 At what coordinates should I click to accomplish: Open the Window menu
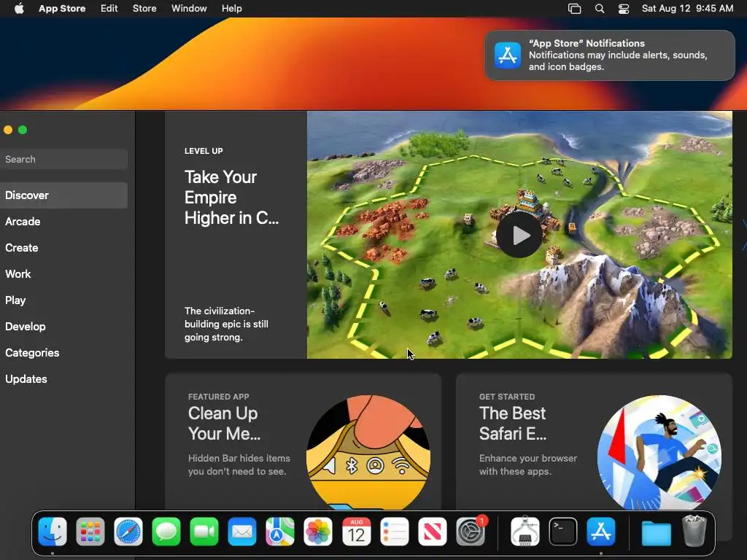tap(189, 9)
